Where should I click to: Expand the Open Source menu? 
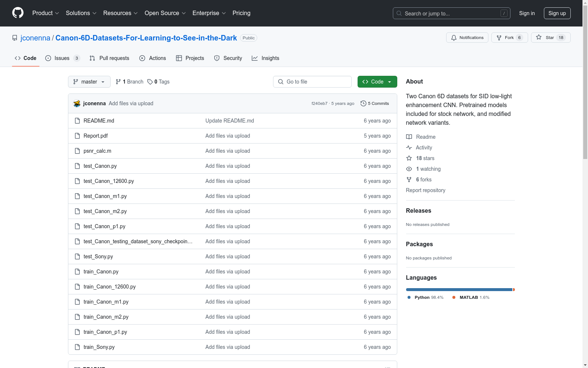pyautogui.click(x=165, y=13)
